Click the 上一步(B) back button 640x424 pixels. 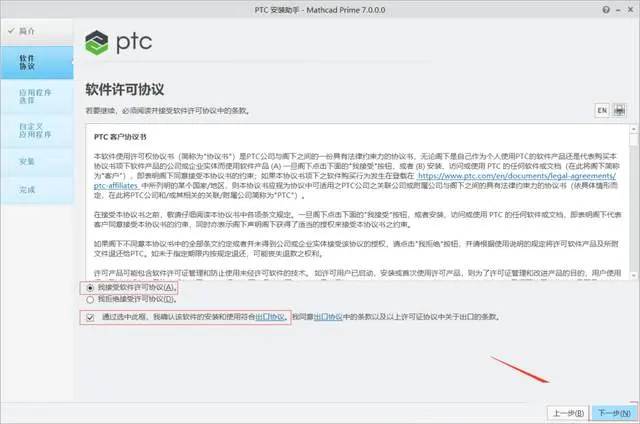pyautogui.click(x=569, y=413)
